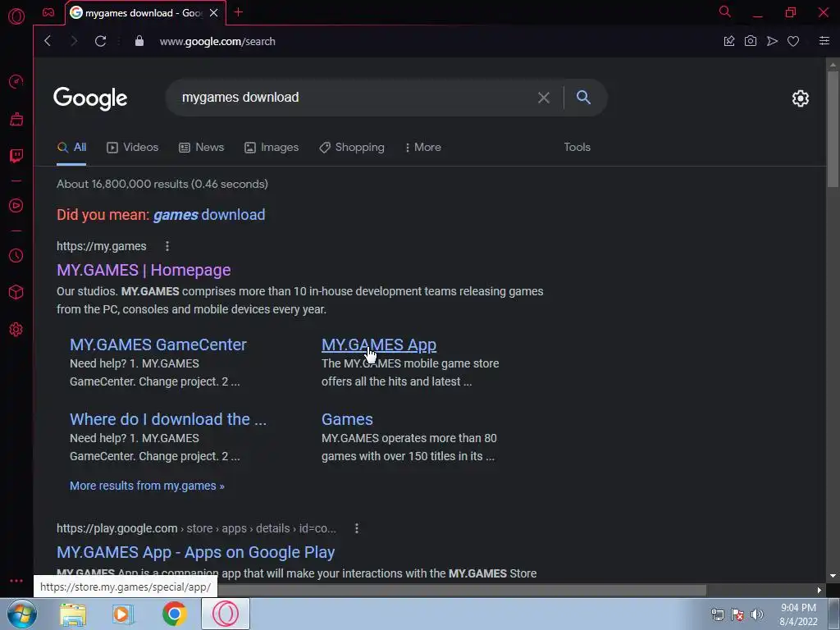Open GX Corner gamepad icon
The width and height of the screenshot is (840, 630).
(48, 12)
